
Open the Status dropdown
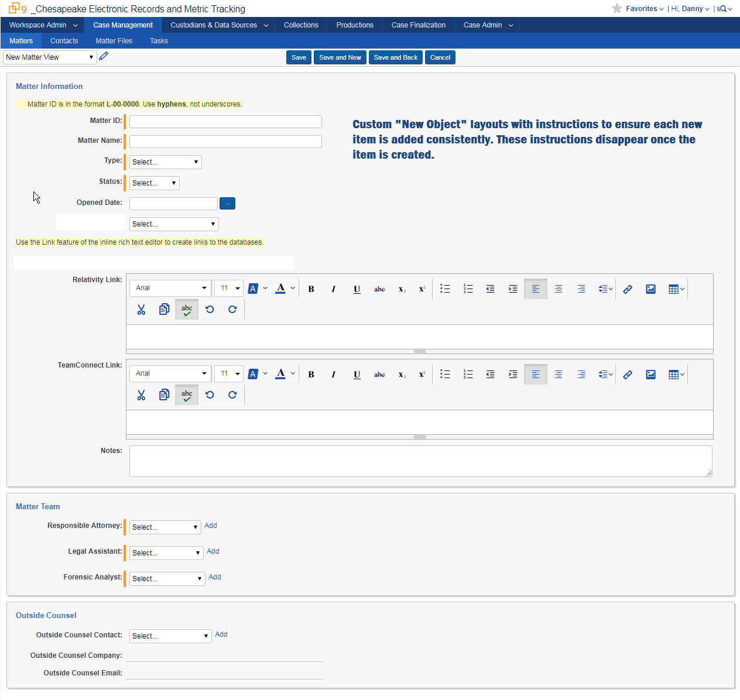pyautogui.click(x=153, y=183)
